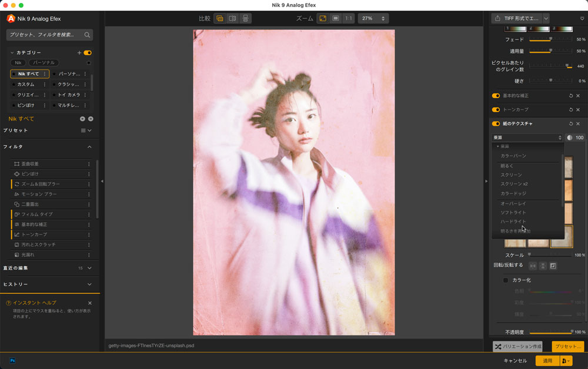Expand the 直近の編集 section

click(x=89, y=268)
